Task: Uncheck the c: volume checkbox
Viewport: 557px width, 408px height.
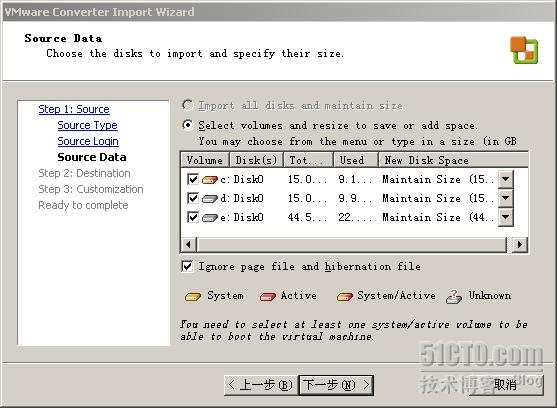Action: coord(193,179)
